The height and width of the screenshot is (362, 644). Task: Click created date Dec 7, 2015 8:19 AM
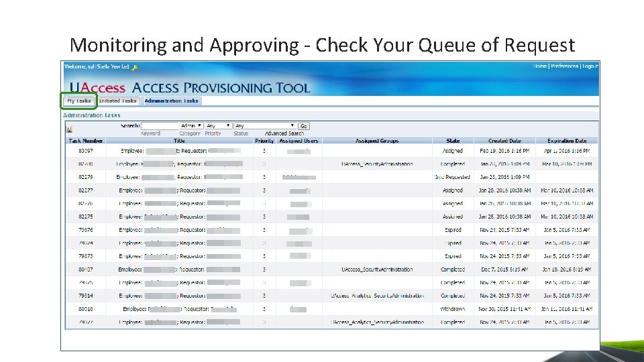[504, 269]
